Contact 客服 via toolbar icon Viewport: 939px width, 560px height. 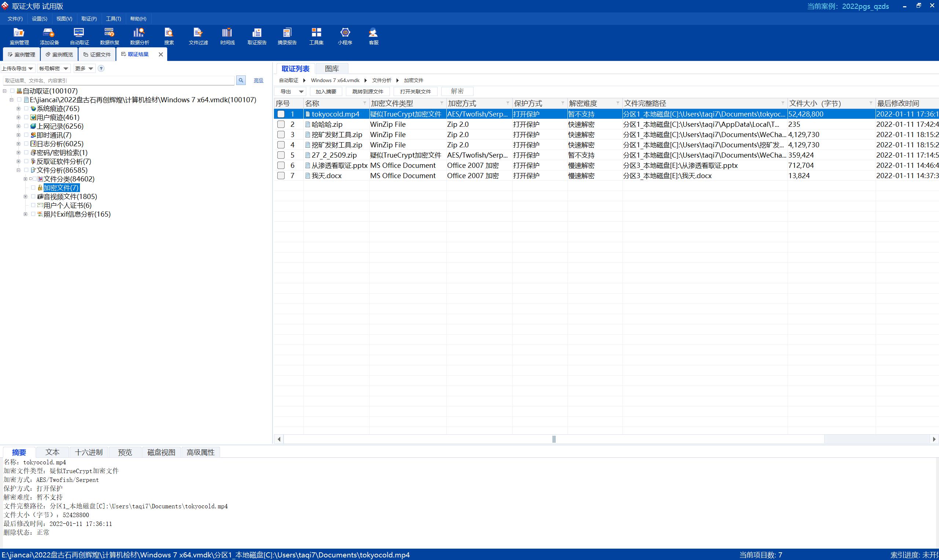(373, 36)
